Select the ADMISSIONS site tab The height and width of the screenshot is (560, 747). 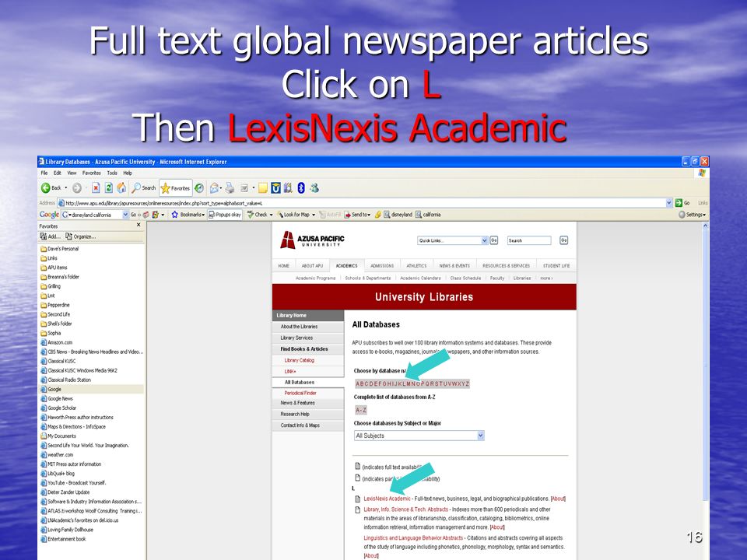point(382,266)
